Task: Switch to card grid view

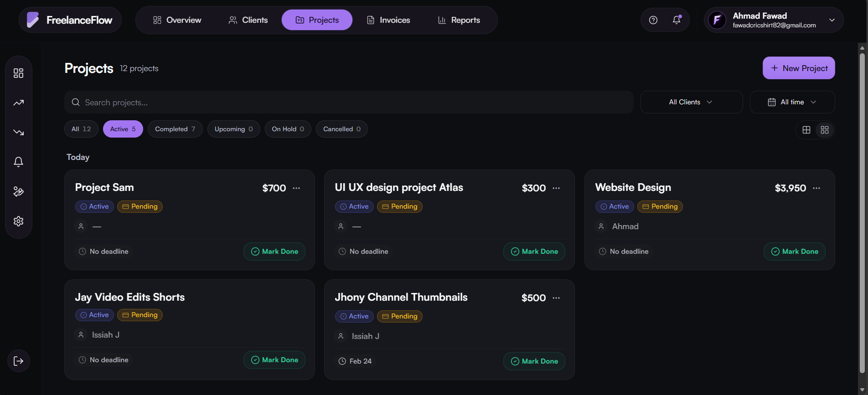Action: (824, 130)
